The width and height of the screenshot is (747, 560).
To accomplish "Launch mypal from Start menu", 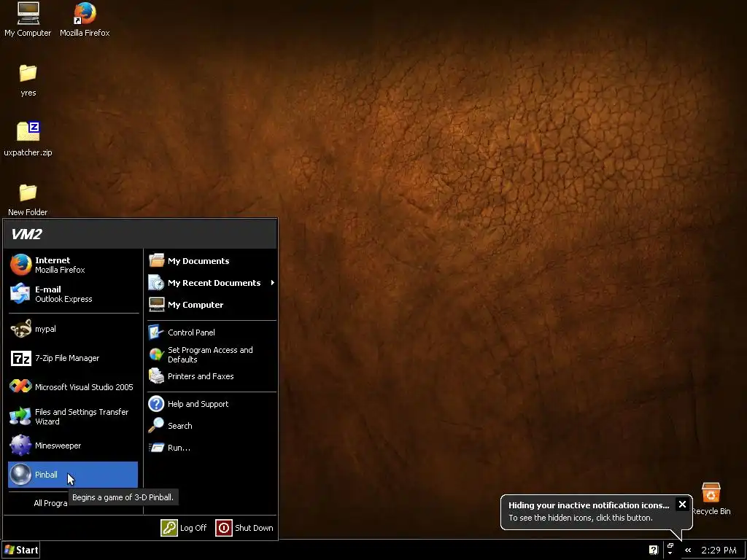I will [x=73, y=329].
